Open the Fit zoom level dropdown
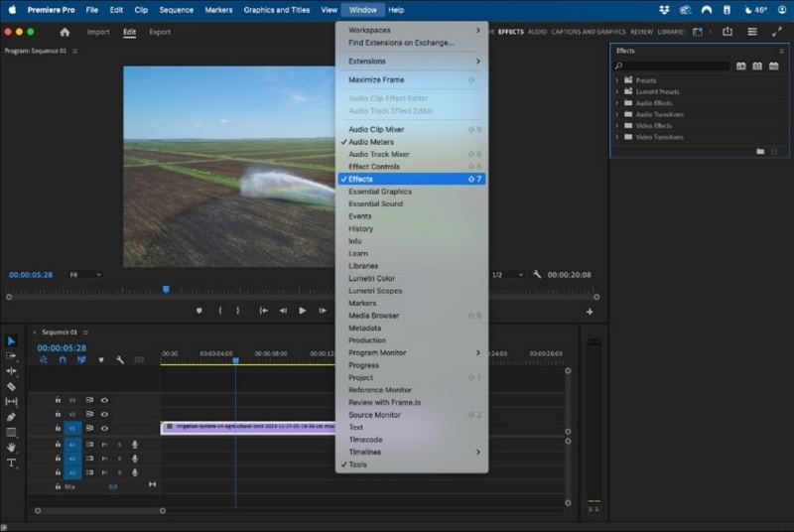 pyautogui.click(x=85, y=274)
